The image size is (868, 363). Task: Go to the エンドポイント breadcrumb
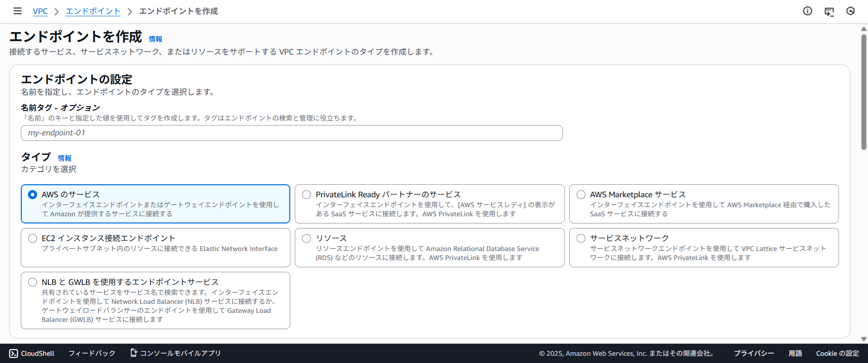click(x=93, y=11)
